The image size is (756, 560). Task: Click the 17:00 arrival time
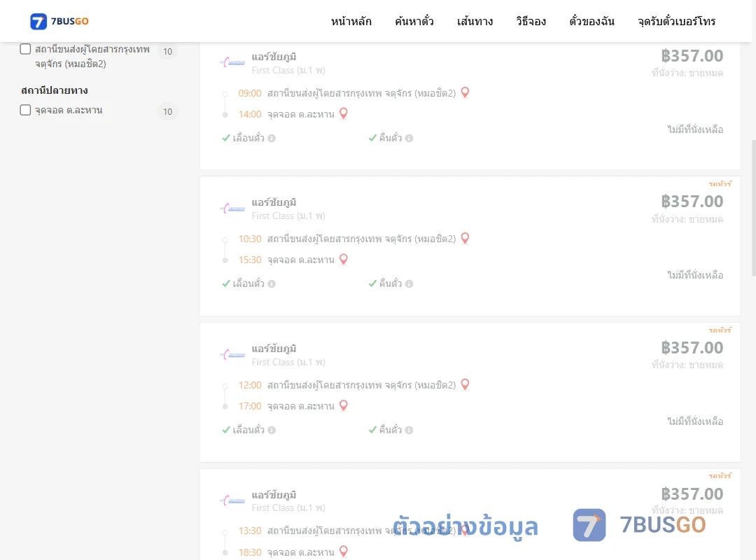250,406
